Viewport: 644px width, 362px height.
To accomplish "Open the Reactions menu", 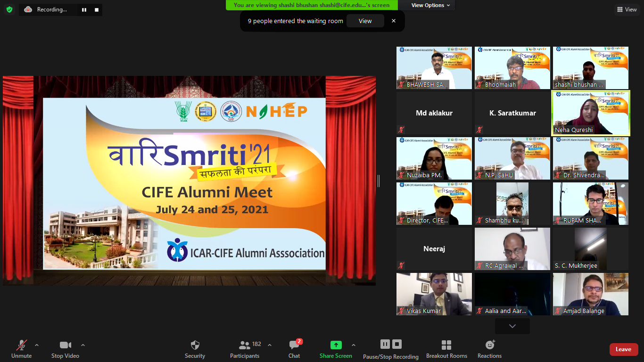I will (489, 345).
